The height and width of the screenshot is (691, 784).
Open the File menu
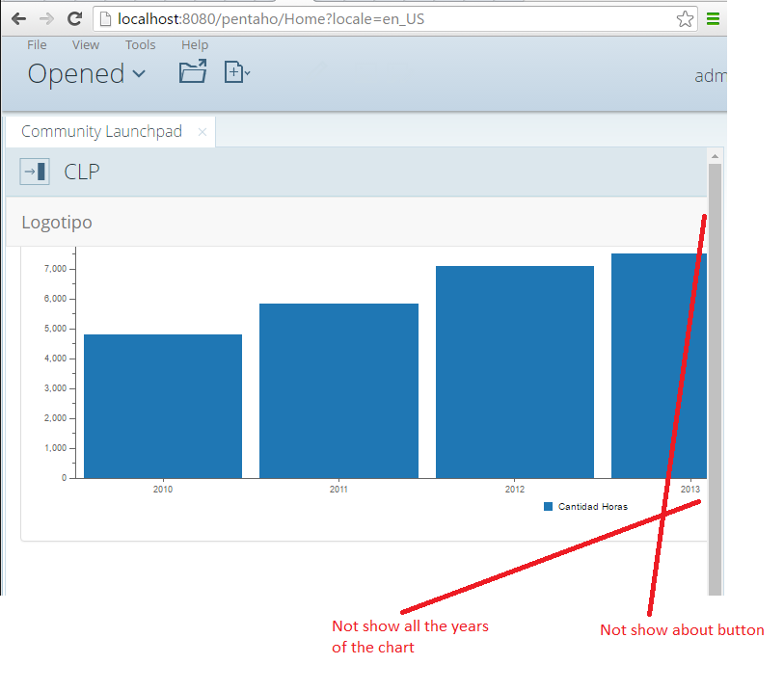37,45
